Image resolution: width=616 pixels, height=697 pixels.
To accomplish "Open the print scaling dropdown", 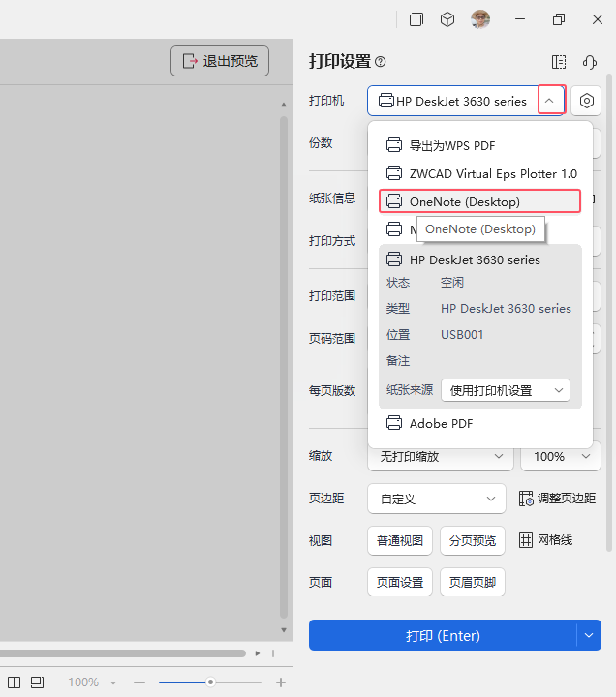I will click(x=441, y=456).
